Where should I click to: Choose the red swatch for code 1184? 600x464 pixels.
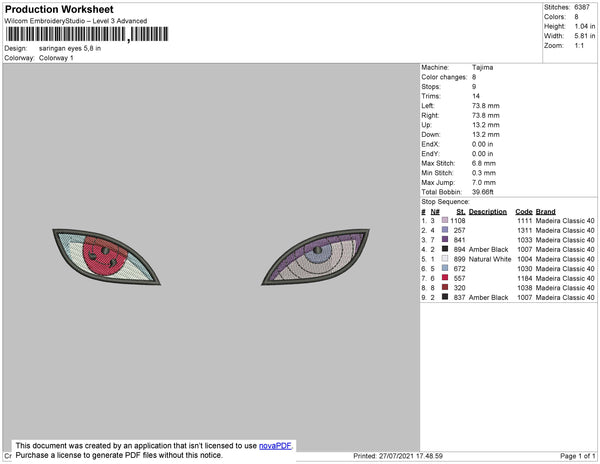[445, 278]
